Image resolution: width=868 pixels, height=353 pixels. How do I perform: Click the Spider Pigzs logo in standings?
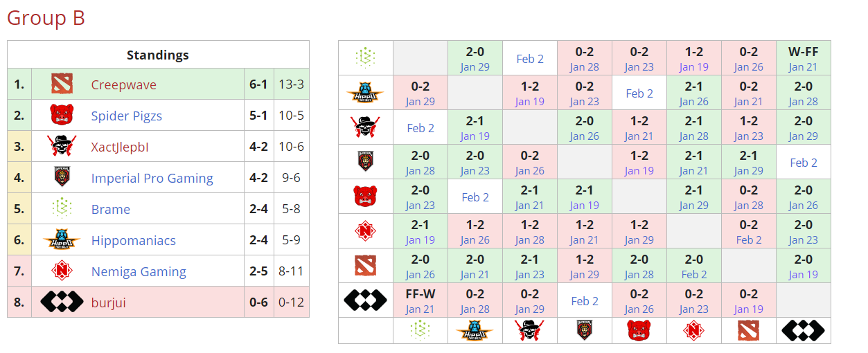coord(62,116)
